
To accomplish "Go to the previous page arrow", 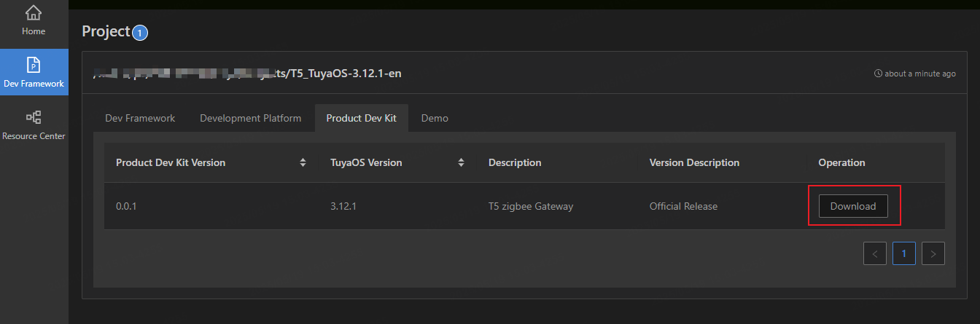I will click(875, 253).
